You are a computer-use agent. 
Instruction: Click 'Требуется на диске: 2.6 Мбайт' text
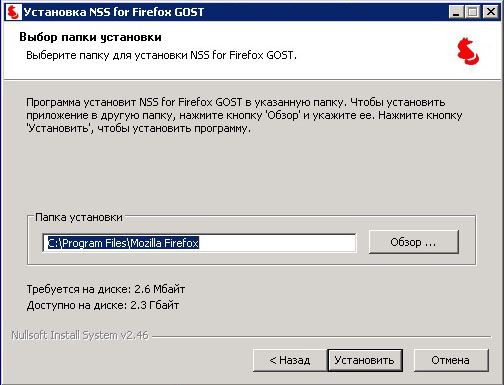tap(106, 289)
